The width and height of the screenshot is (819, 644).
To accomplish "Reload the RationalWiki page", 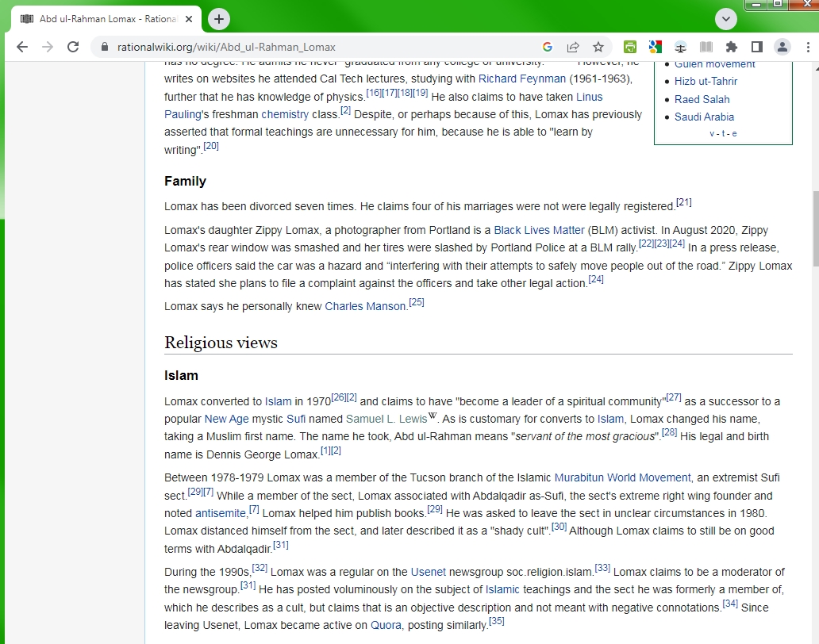I will tap(73, 47).
